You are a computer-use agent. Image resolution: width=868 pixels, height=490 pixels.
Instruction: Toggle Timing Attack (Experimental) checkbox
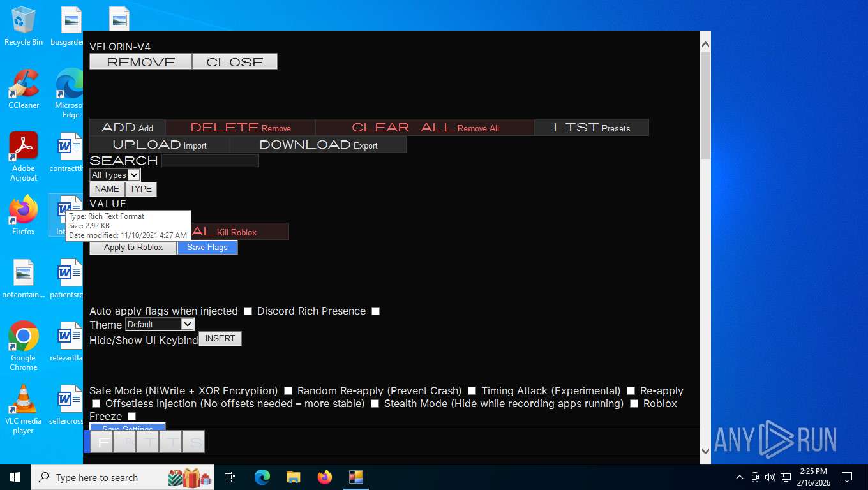tap(631, 390)
